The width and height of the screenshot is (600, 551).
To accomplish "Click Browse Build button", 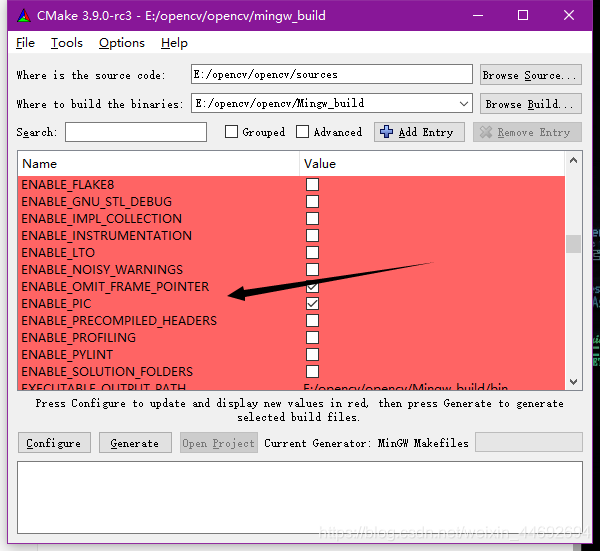I will [531, 104].
